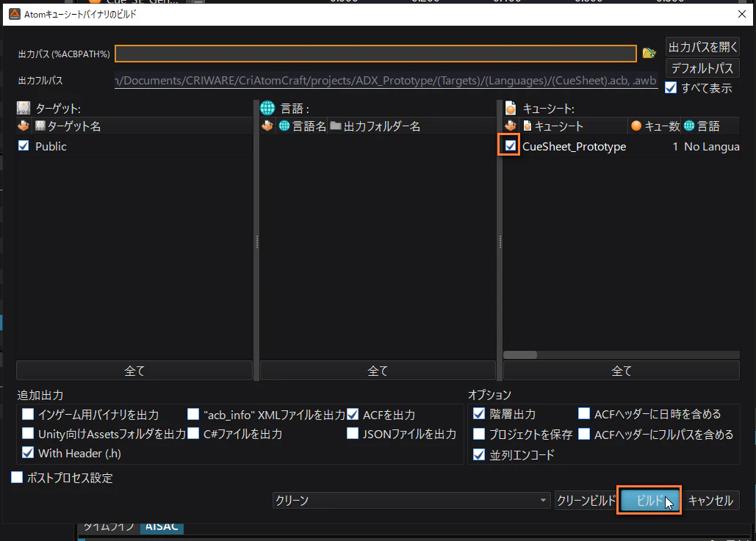Click the ビルド button
The height and width of the screenshot is (541, 756).
pyautogui.click(x=649, y=501)
